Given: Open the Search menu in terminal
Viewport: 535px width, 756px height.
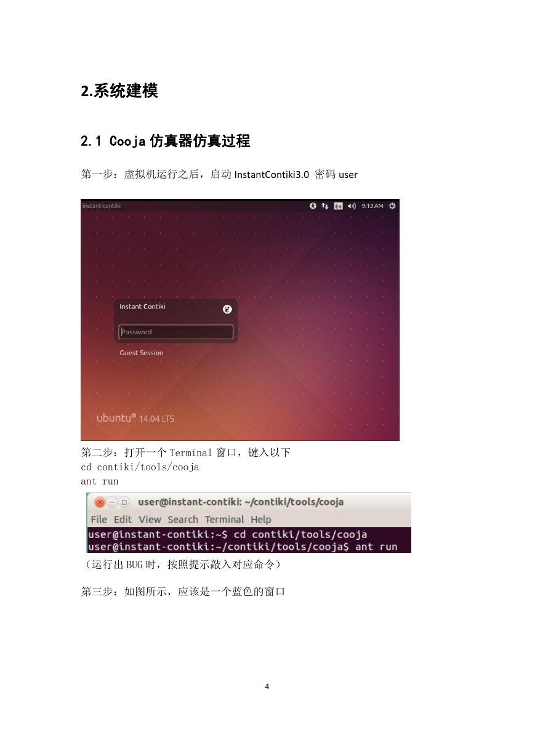Looking at the screenshot, I should click(x=183, y=519).
